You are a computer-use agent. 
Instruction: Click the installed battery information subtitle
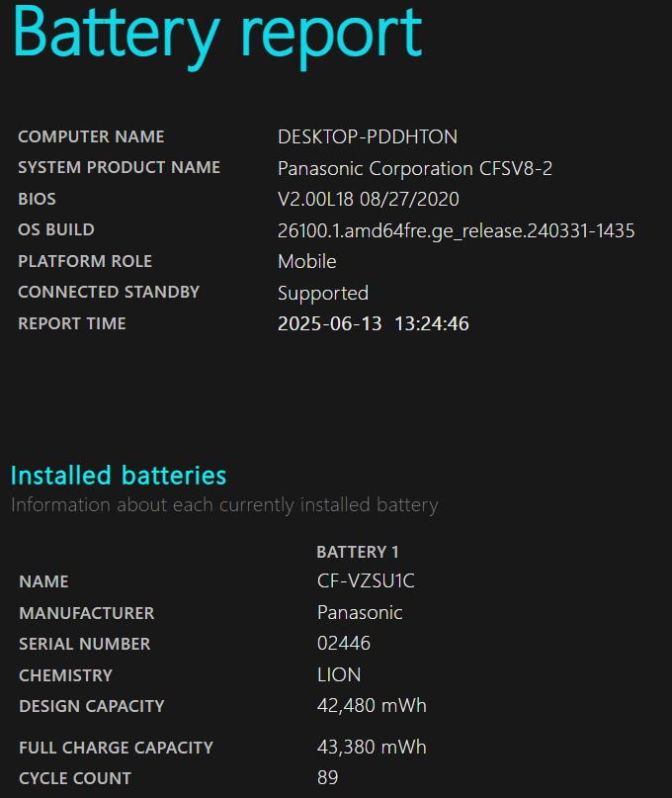(x=224, y=505)
